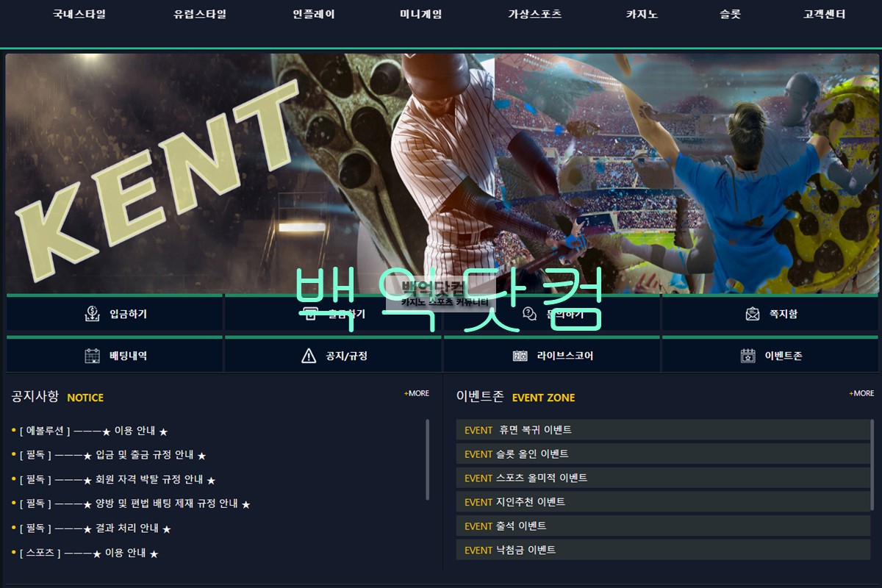Click the notice list scrollbar
Image resolution: width=882 pixels, height=588 pixels.
[x=427, y=459]
